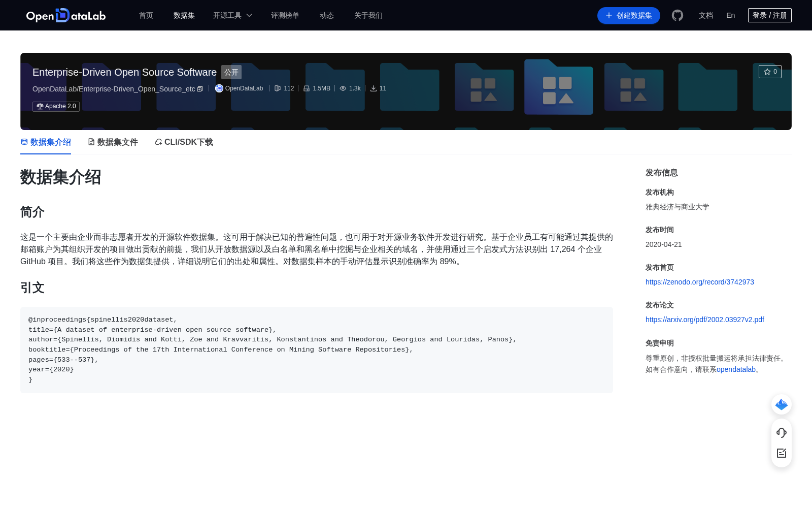The image size is (812, 508).
Task: Click the OpenDataLab avatar icon
Action: click(x=219, y=88)
